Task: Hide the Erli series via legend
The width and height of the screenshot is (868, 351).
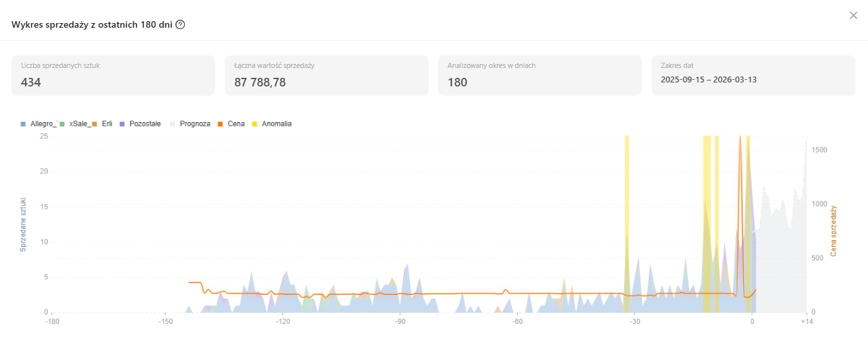Action: (107, 124)
